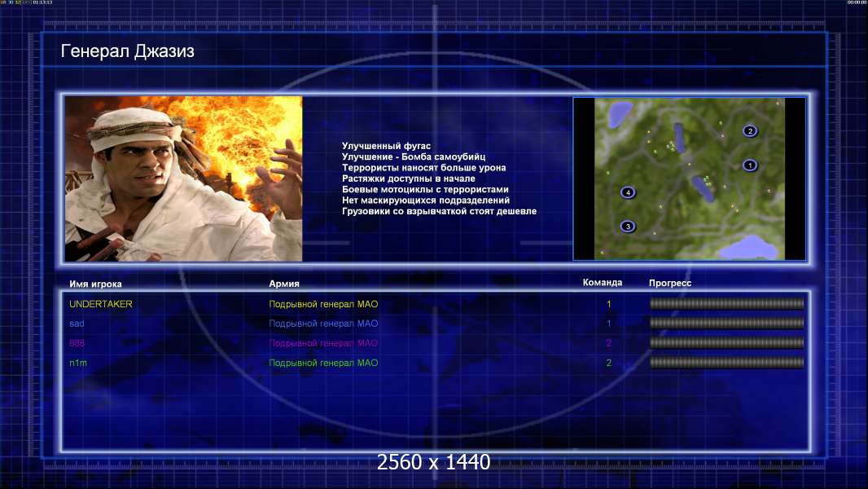
Task: Click the general's portrait image
Action: click(184, 178)
